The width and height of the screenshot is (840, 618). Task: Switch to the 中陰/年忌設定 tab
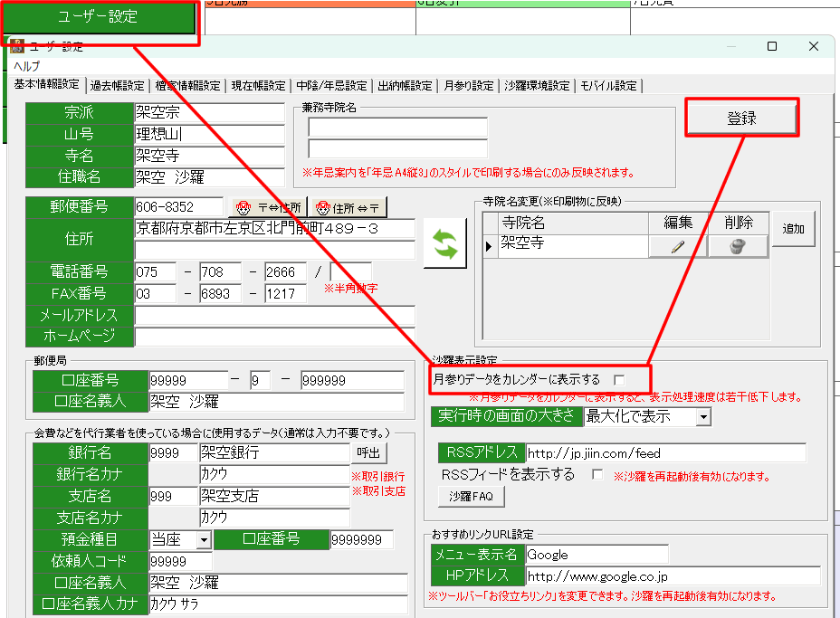(x=331, y=86)
